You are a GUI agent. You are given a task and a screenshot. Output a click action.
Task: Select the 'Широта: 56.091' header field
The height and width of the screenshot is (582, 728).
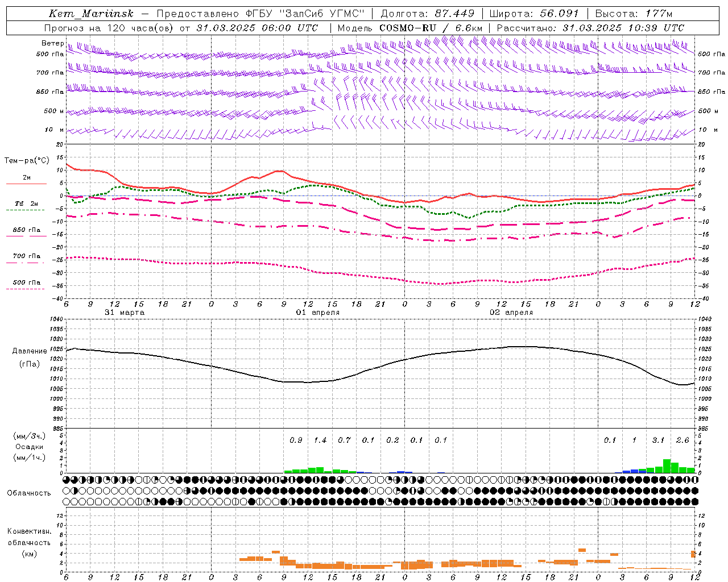(534, 14)
